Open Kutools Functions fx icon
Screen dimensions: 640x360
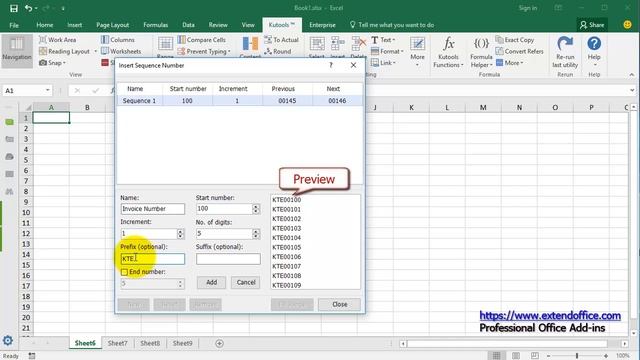[448, 43]
